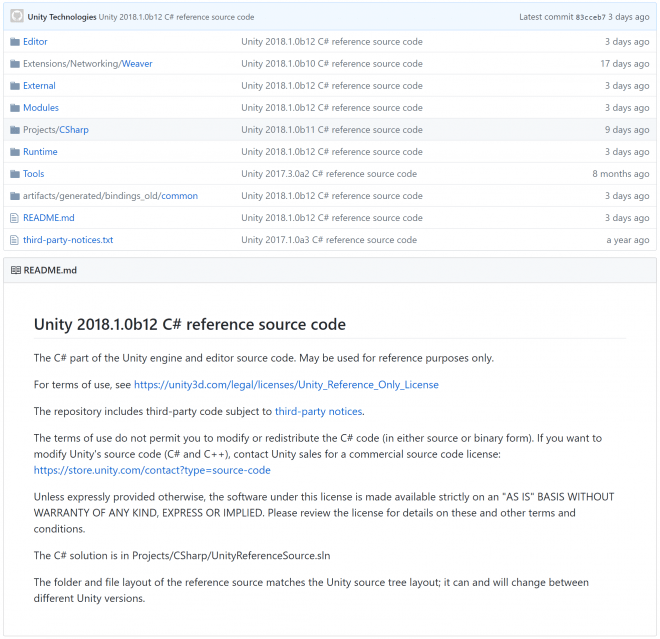The width and height of the screenshot is (660, 639).
Task: Click the artifacts common folder icon
Action: pos(15,196)
